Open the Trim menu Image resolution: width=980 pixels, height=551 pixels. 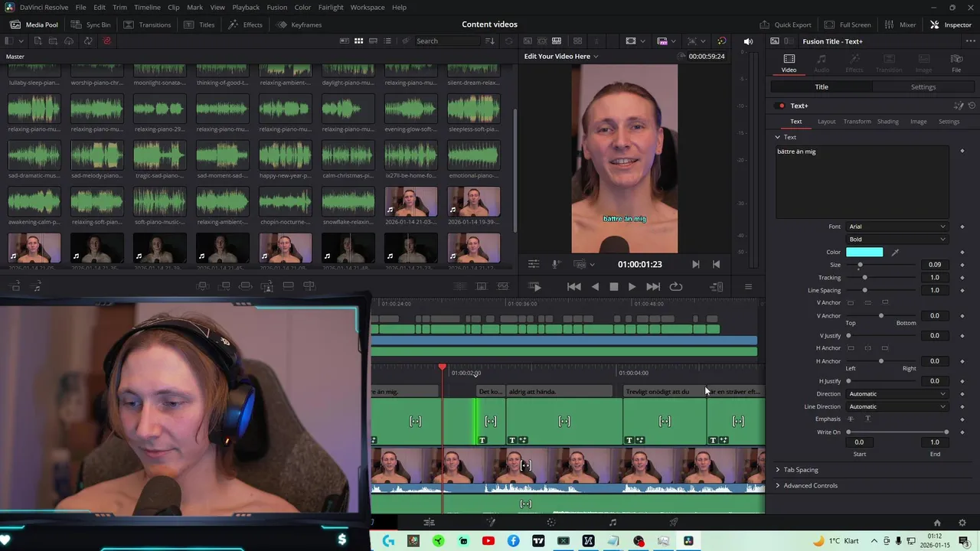pyautogui.click(x=119, y=7)
